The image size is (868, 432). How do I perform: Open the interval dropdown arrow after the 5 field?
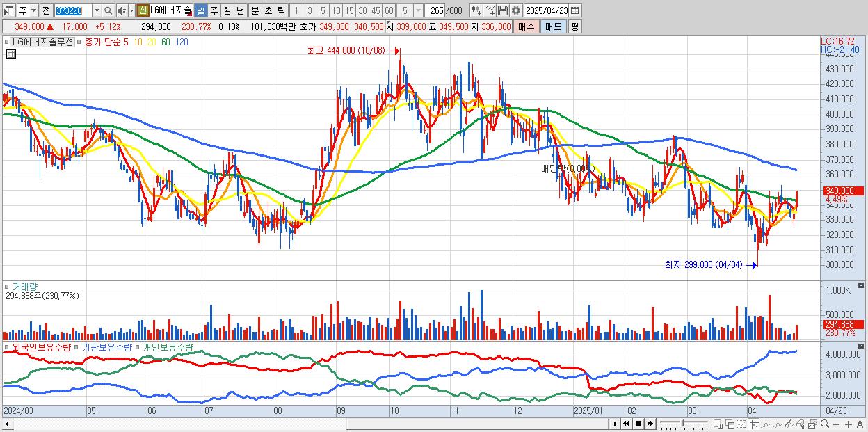(x=418, y=10)
